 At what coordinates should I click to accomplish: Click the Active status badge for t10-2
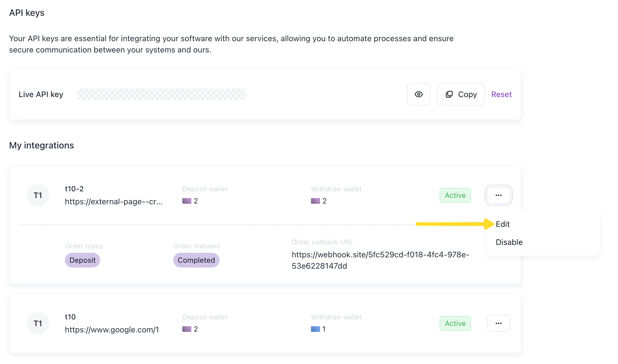[455, 195]
